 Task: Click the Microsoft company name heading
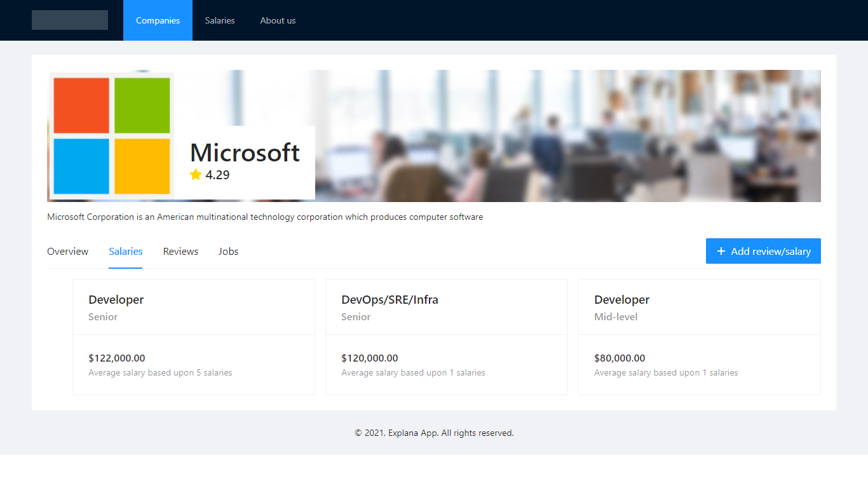(x=245, y=152)
